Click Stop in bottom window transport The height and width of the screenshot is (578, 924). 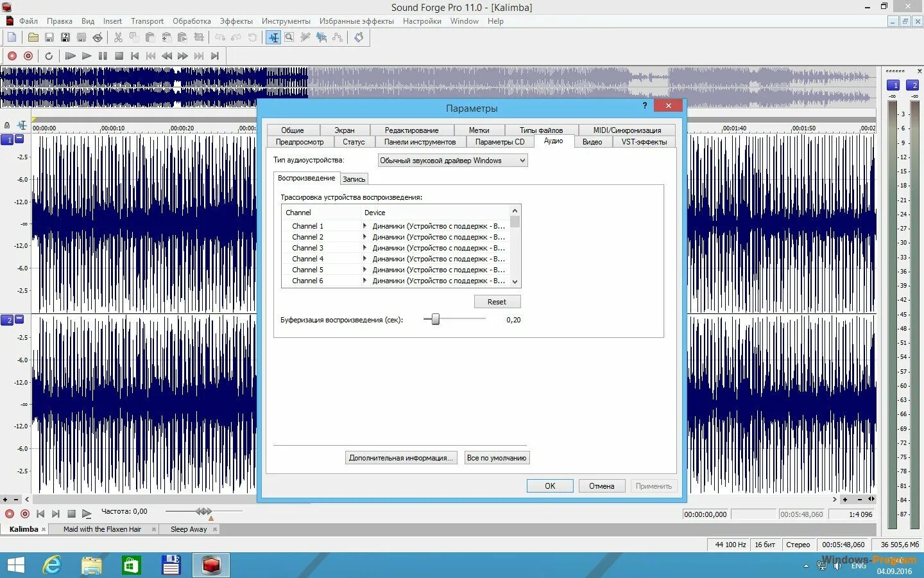point(71,514)
